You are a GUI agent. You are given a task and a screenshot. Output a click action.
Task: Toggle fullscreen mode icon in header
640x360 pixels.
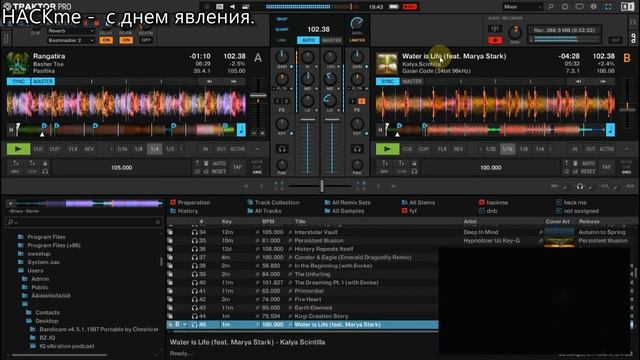coord(608,7)
